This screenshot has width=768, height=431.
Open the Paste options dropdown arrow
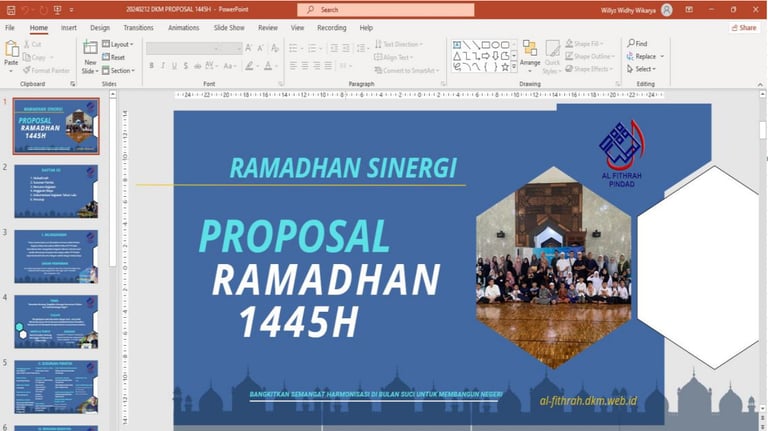tap(11, 72)
